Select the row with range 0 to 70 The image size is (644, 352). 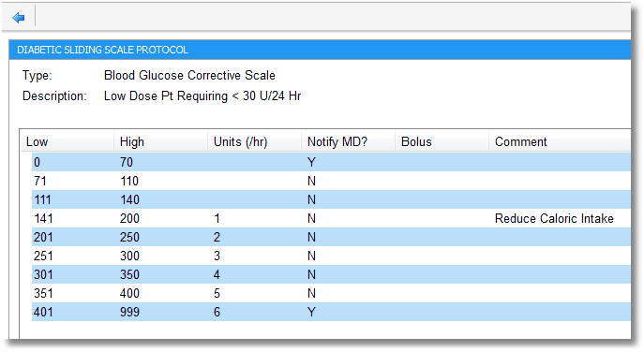331,162
